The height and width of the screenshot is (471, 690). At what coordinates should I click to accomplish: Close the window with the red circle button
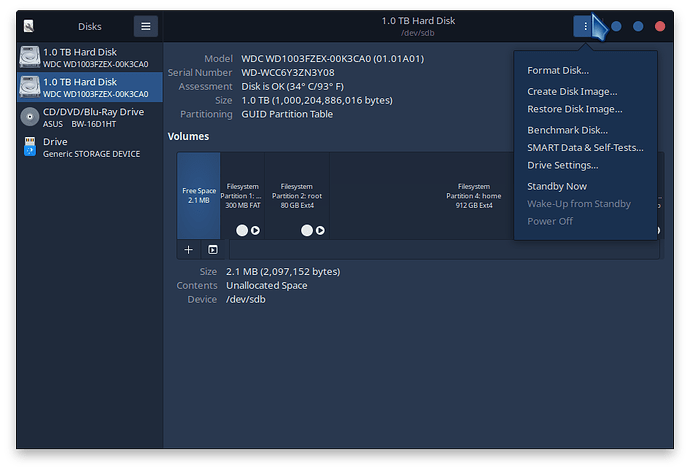pyautogui.click(x=660, y=26)
